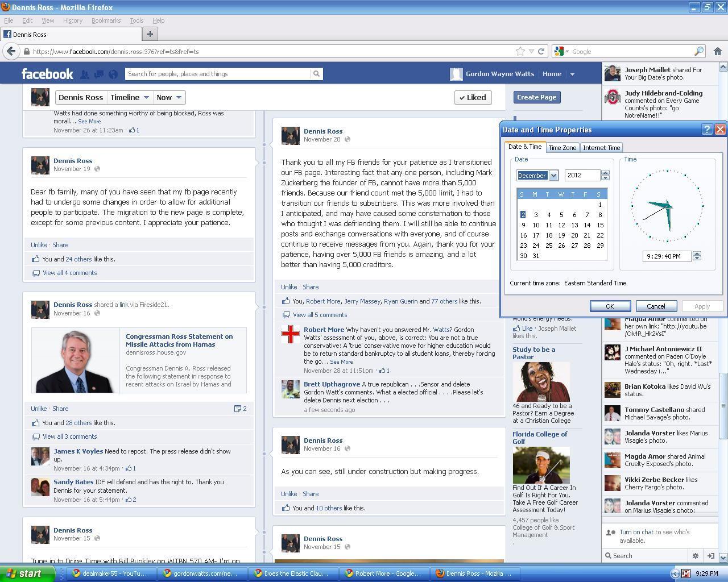Screen dimensions: 728x582
Task: Click Cancel in Date and Time Properties
Action: tap(656, 306)
